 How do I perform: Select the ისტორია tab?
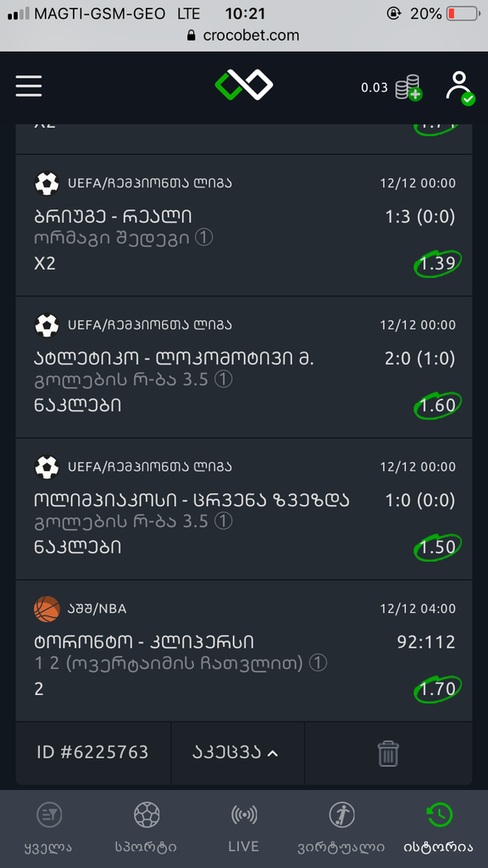click(439, 827)
